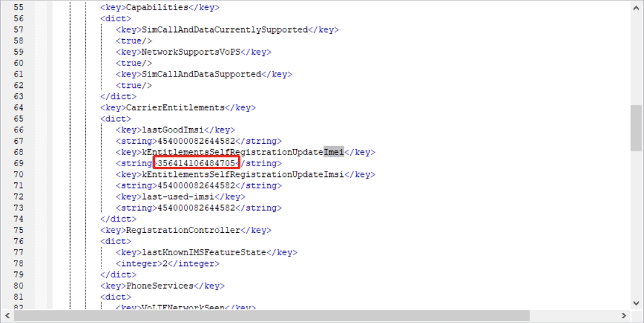Click line number 55 in the margin
Viewport: 644px width, 323px height.
(18, 8)
